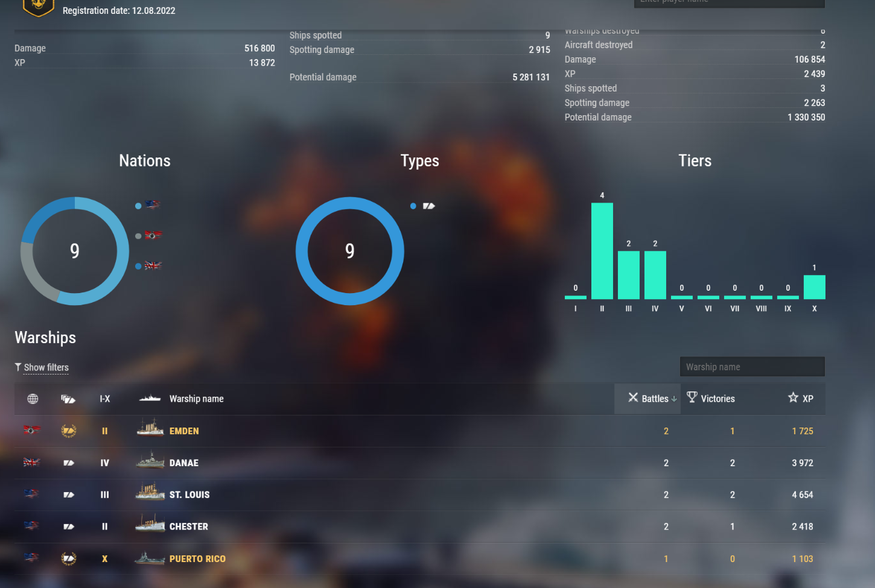Viewport: 875px width, 588px height.
Task: Click the trophy Victories icon
Action: click(692, 397)
